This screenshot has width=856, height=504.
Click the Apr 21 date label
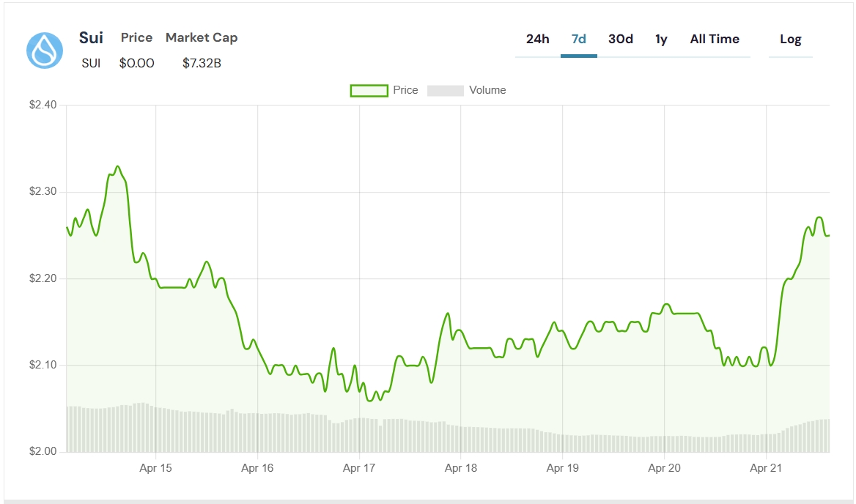pos(766,468)
